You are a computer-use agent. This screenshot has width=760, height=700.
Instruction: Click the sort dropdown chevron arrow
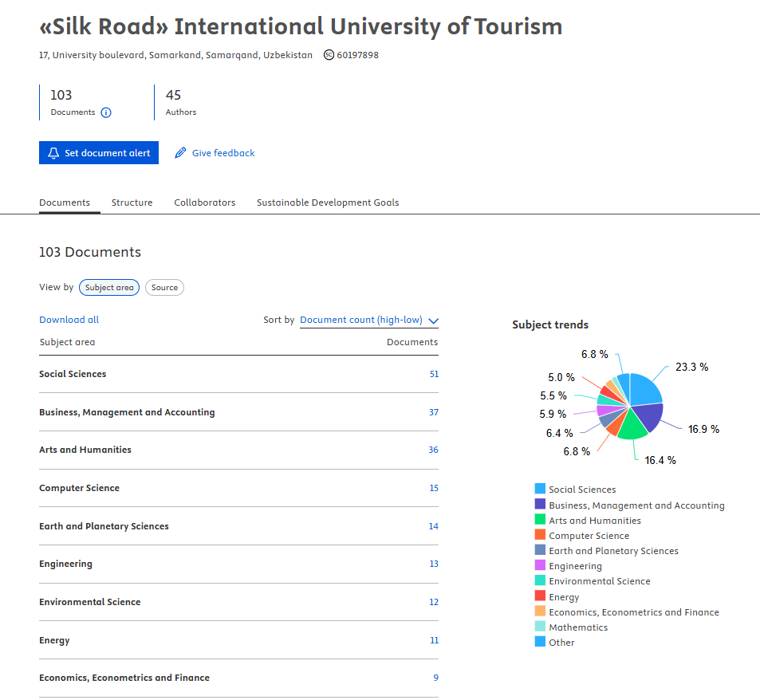433,321
